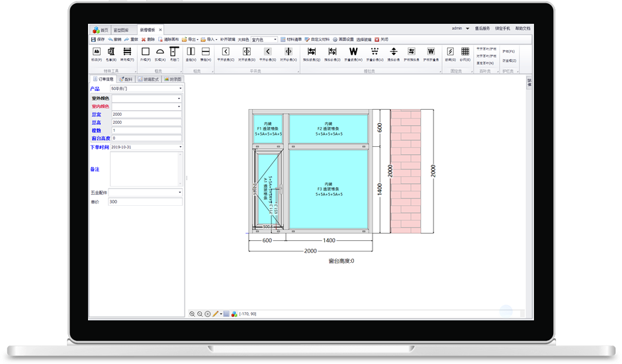622x364 pixels.
Task: Open the 室内颜色 indoor color dropdown
Action: tap(146, 107)
